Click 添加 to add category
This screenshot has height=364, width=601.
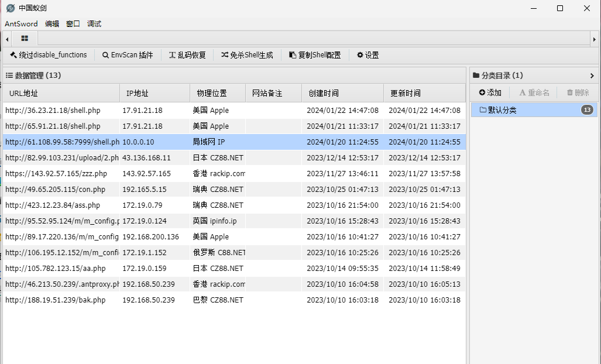point(490,92)
